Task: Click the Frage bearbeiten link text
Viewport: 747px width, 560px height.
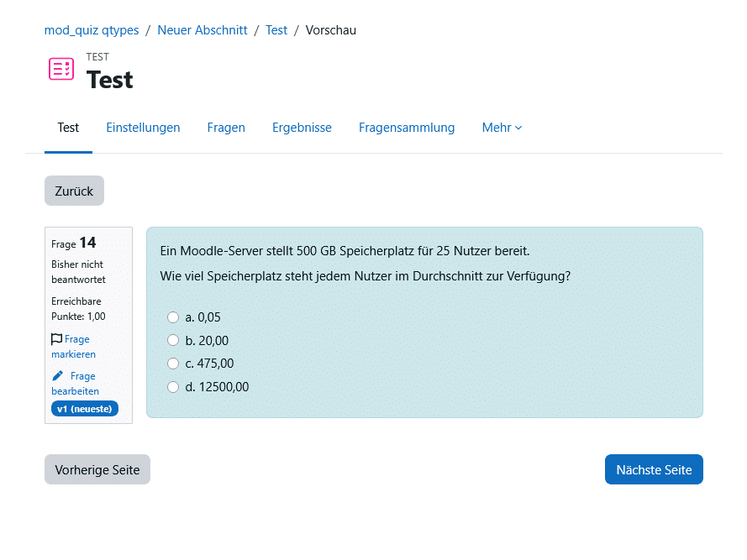Action: (x=76, y=384)
